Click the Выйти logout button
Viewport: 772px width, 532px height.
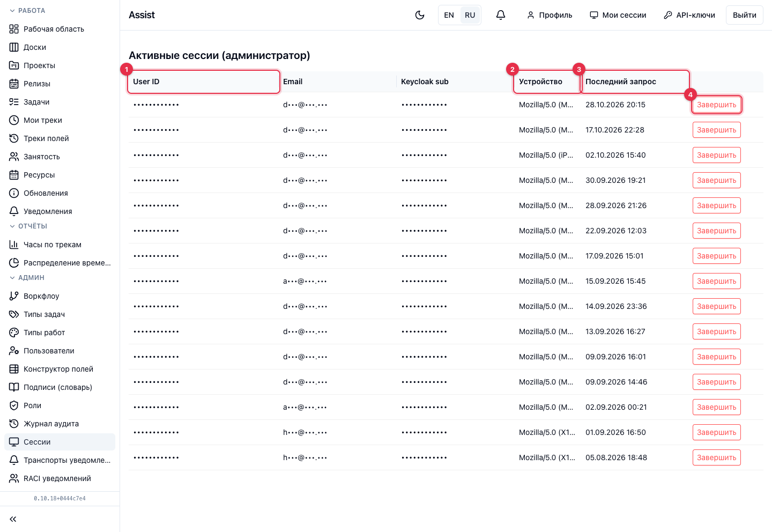click(745, 15)
